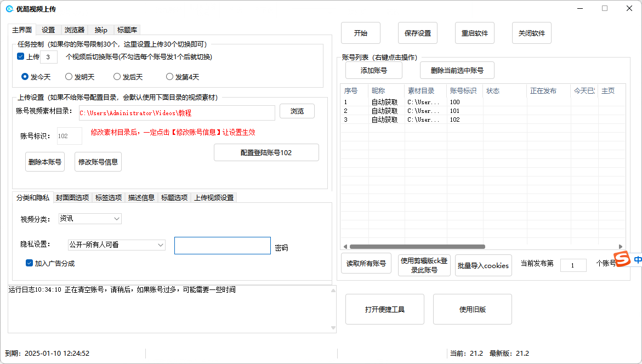Open the 换ip tab
The height and width of the screenshot is (364, 642).
[101, 30]
